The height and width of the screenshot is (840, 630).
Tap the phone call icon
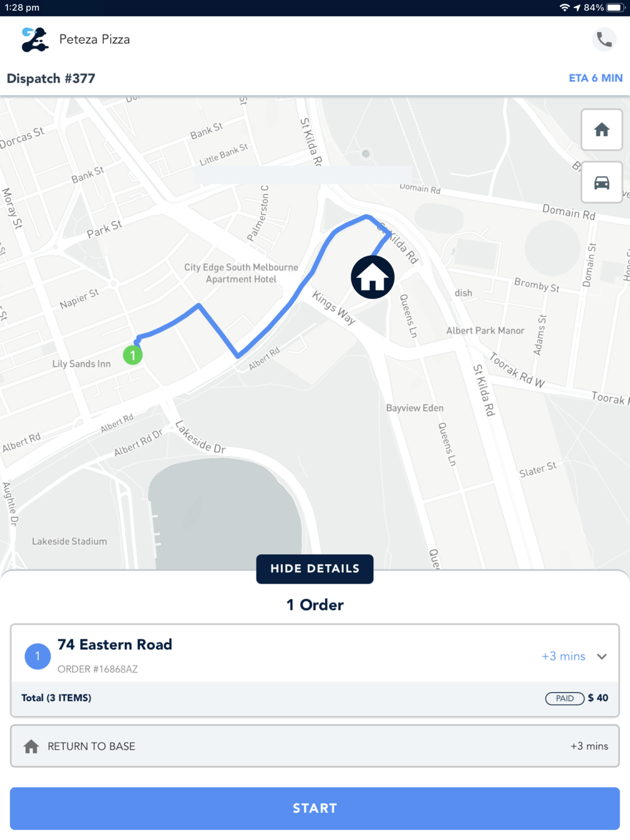tap(604, 39)
